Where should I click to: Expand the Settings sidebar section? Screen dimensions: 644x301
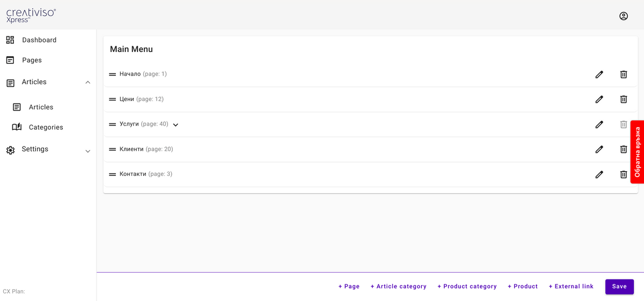[87, 151]
